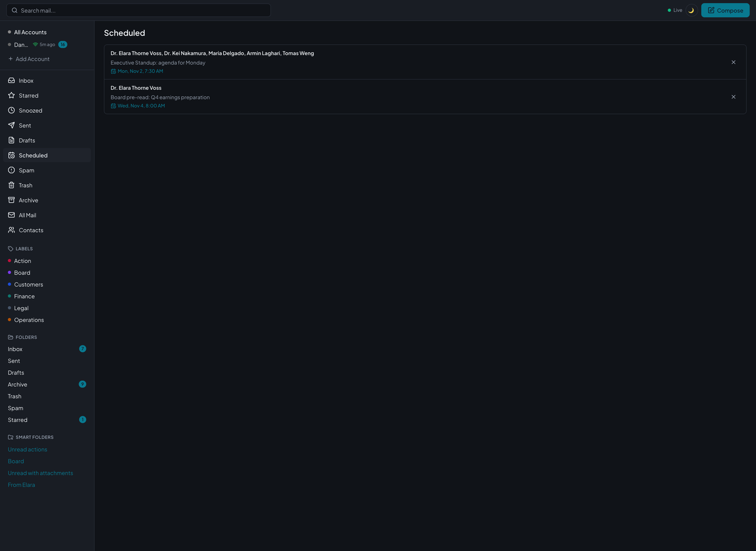Open Spam via the warning icon in navigation

[11, 170]
